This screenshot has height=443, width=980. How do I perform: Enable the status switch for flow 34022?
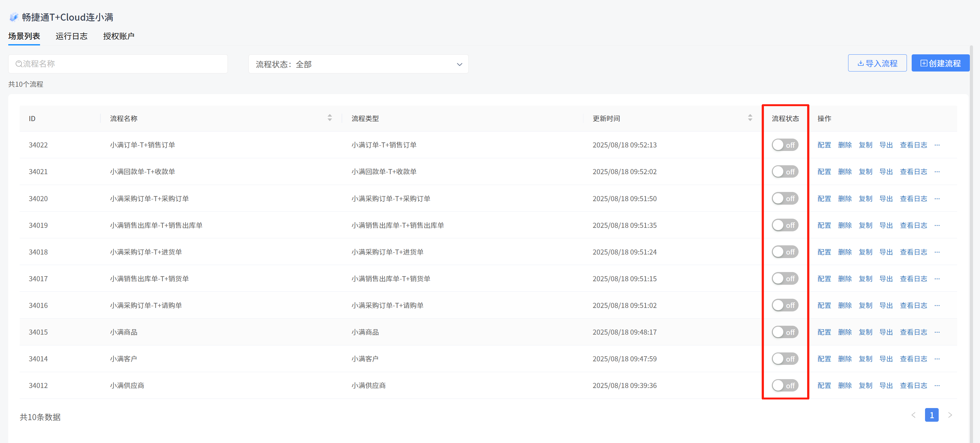click(785, 145)
